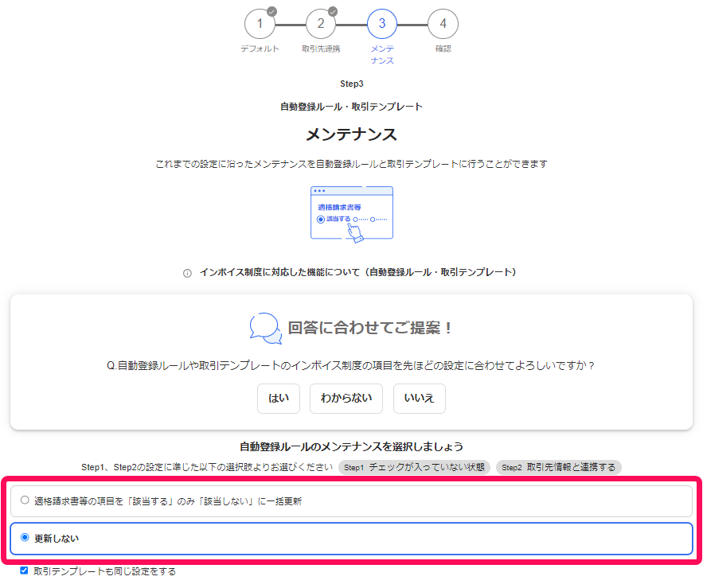
Task: Click 自動登録ルールのメンテナンスを選択しましょう heading
Action: point(352,447)
